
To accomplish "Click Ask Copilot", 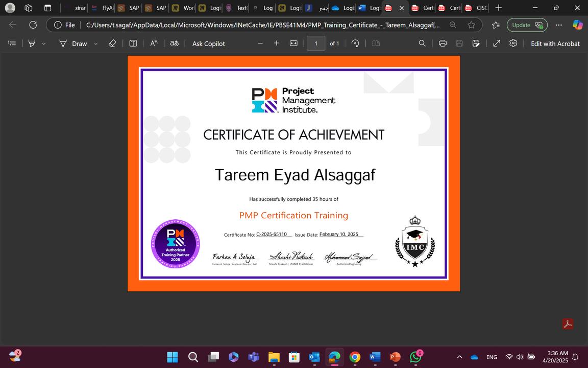I will click(208, 43).
